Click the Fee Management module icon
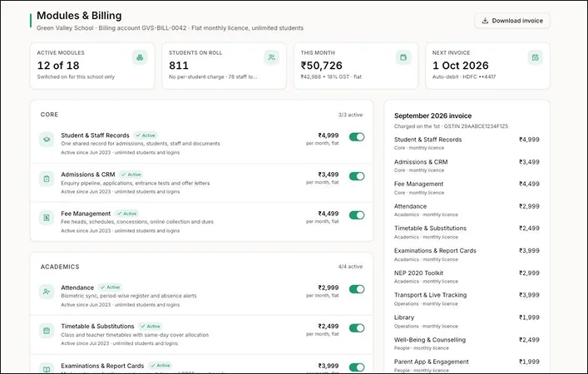This screenshot has height=374, width=588. pos(47,218)
